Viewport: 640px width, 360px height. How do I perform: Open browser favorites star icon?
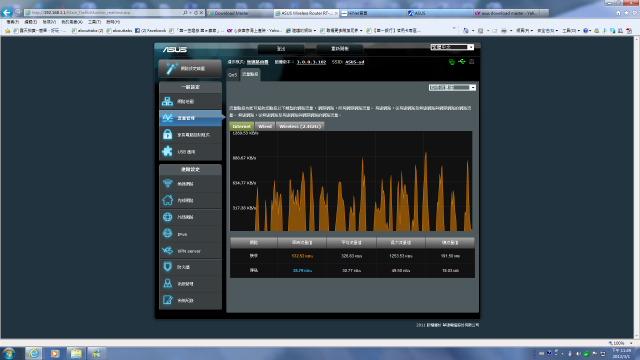627,13
